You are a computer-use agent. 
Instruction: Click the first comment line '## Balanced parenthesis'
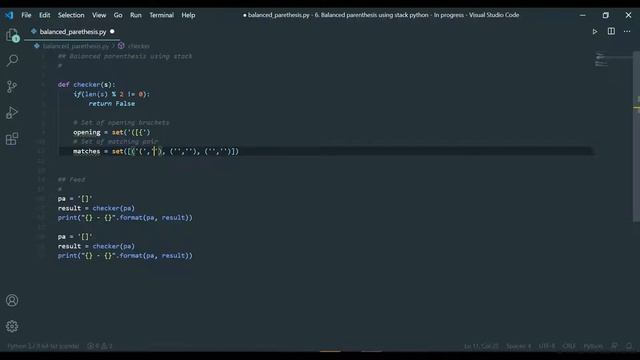(x=125, y=56)
